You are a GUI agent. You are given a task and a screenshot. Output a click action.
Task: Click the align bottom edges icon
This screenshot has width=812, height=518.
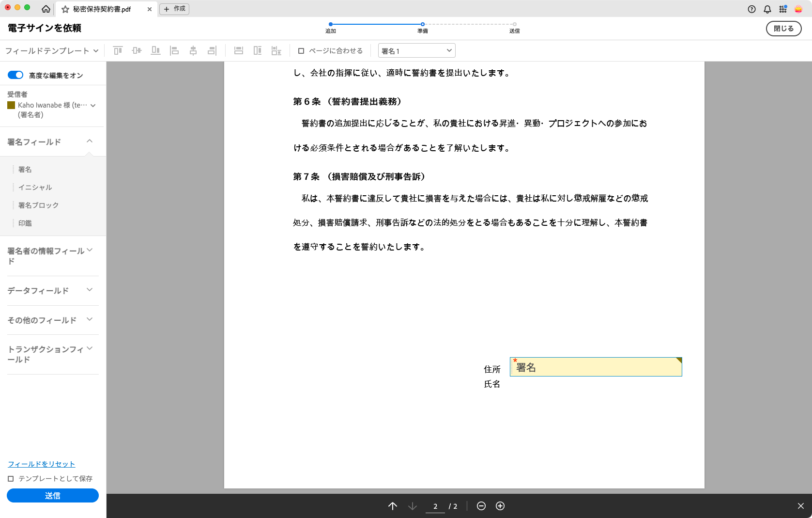[155, 51]
